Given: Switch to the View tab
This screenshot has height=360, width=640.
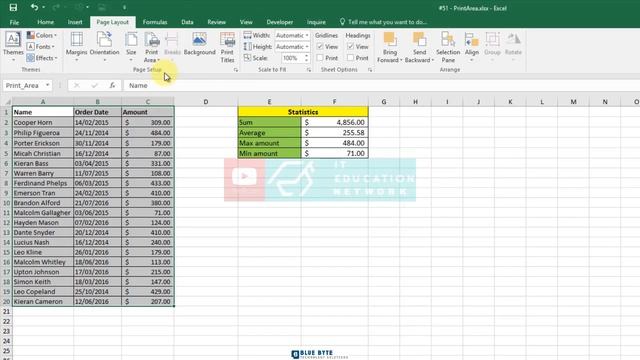Looking at the screenshot, I should pyautogui.click(x=246, y=22).
